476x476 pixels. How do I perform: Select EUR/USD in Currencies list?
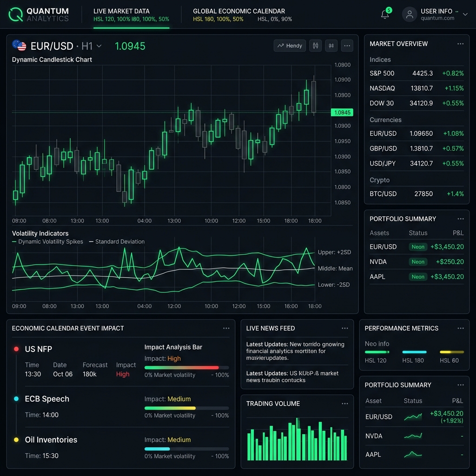(416, 133)
